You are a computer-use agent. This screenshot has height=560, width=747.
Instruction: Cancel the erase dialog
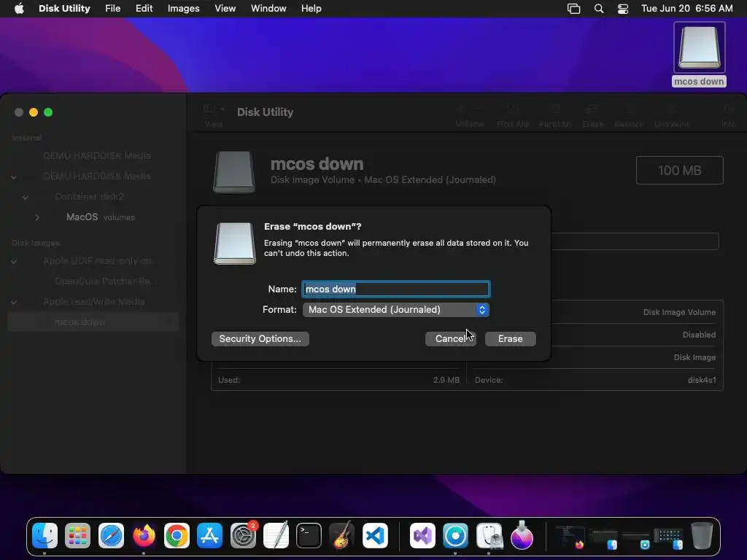pos(450,338)
